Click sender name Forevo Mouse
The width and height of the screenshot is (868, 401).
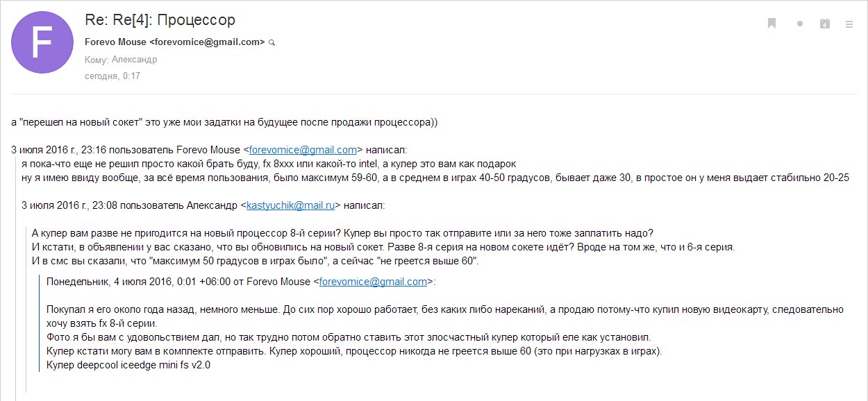pyautogui.click(x=115, y=42)
